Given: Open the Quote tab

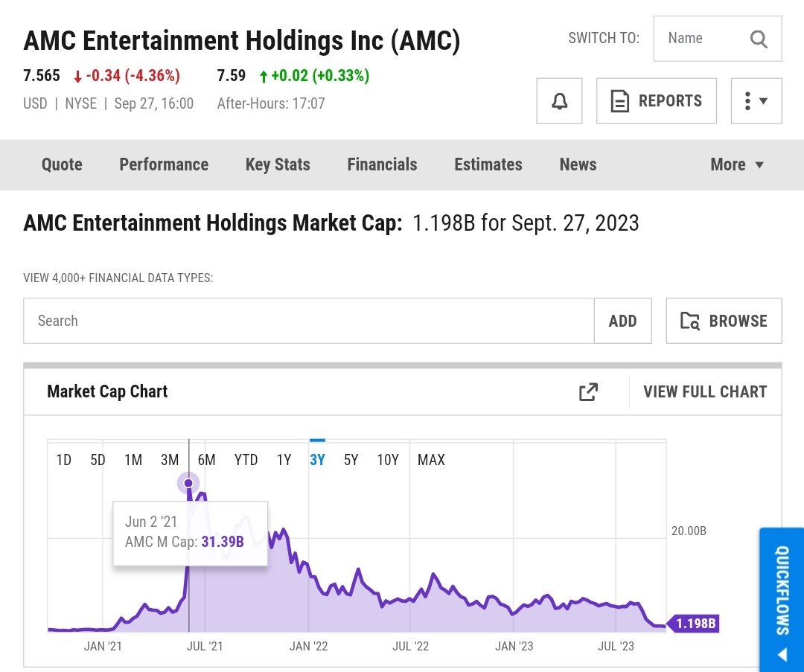Looking at the screenshot, I should tap(62, 164).
